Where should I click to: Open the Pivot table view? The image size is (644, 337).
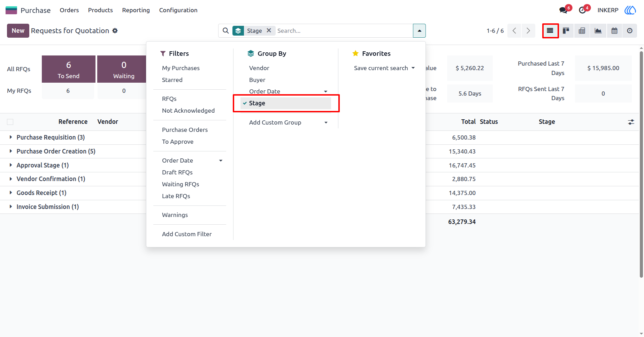[582, 31]
